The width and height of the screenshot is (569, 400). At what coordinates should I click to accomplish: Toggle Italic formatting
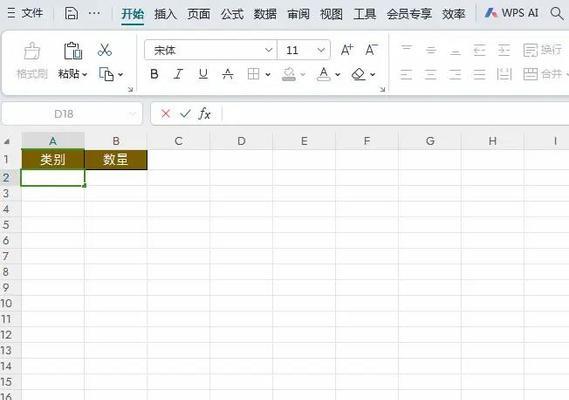[x=178, y=74]
